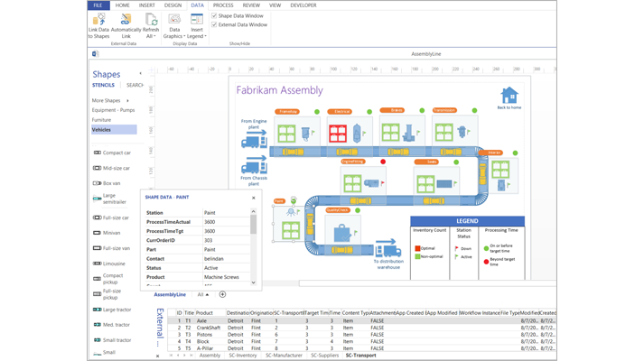Image resolution: width=644 pixels, height=361 pixels.
Task: Toggle the External Data Window checkbox
Action: coord(214,24)
